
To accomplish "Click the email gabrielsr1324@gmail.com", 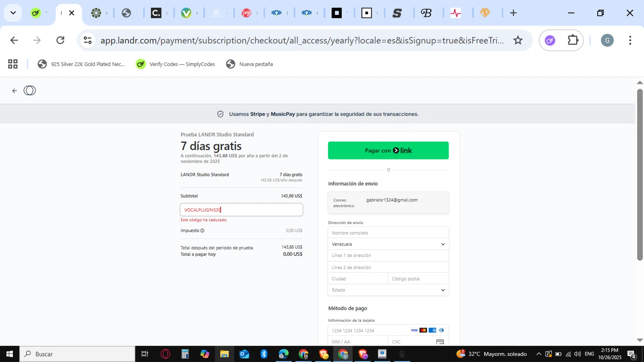I will [392, 200].
